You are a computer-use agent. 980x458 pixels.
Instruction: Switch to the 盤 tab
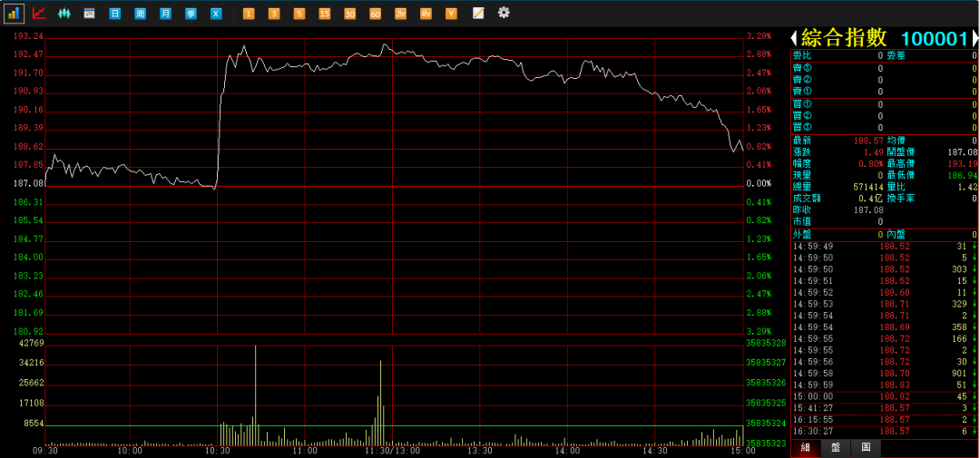tap(836, 448)
